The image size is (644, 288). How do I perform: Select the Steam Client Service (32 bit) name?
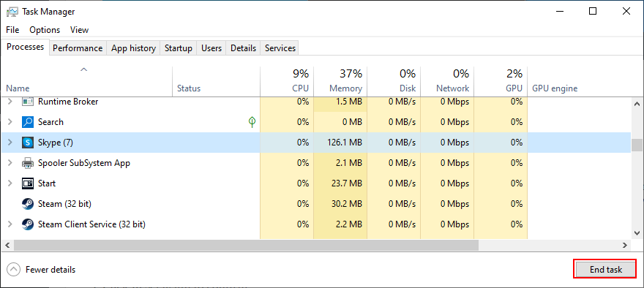(x=91, y=224)
